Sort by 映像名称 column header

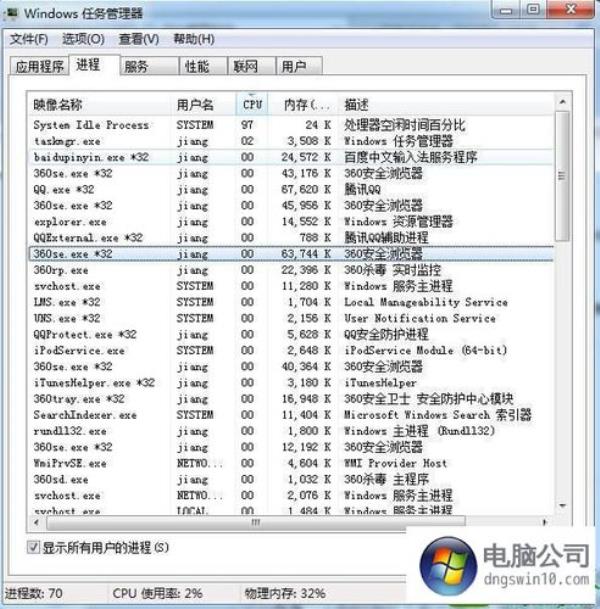pos(99,104)
